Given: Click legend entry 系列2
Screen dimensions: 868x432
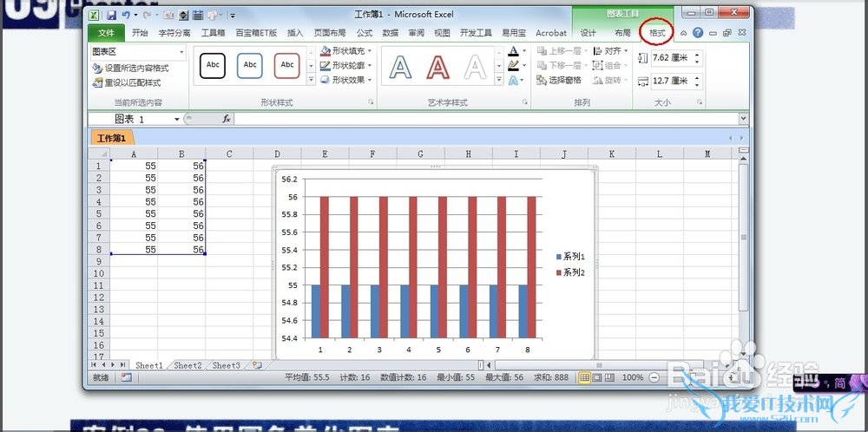Looking at the screenshot, I should pos(571,272).
